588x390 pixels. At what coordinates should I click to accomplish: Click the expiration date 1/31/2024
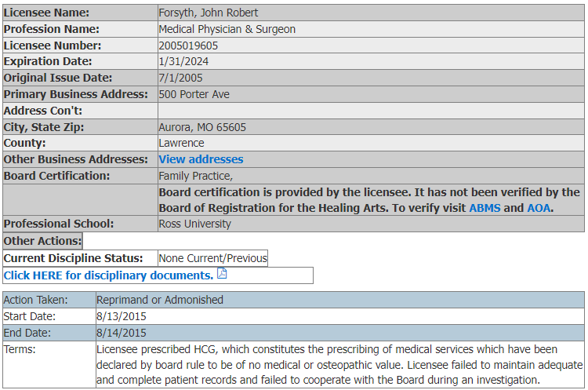(x=183, y=61)
